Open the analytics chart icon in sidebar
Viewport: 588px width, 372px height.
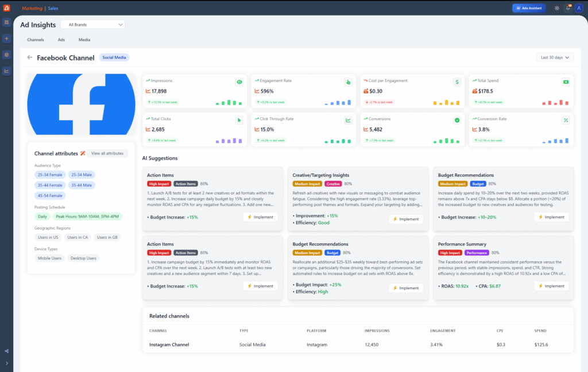coord(6,71)
